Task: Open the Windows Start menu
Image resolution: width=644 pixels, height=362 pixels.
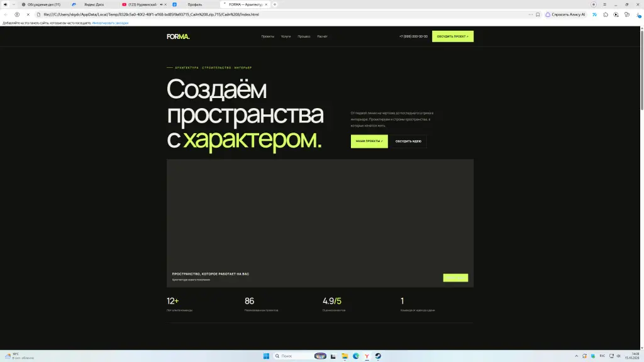Action: [x=266, y=356]
